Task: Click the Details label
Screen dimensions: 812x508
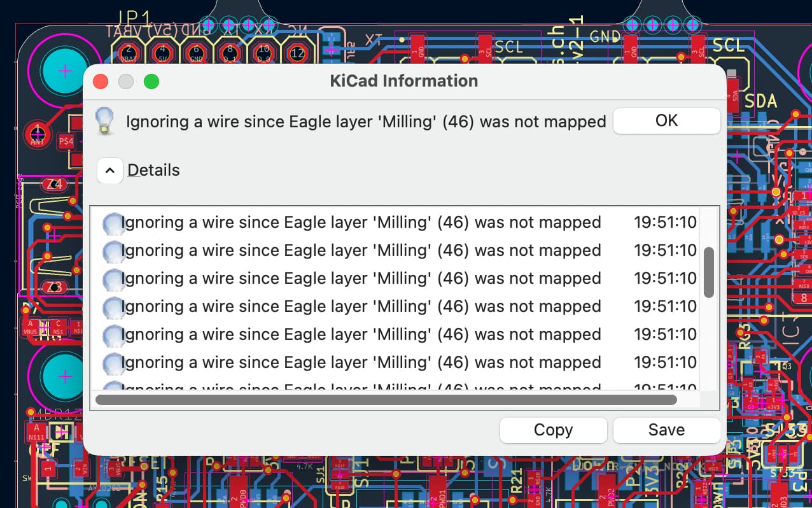Action: coord(153,171)
